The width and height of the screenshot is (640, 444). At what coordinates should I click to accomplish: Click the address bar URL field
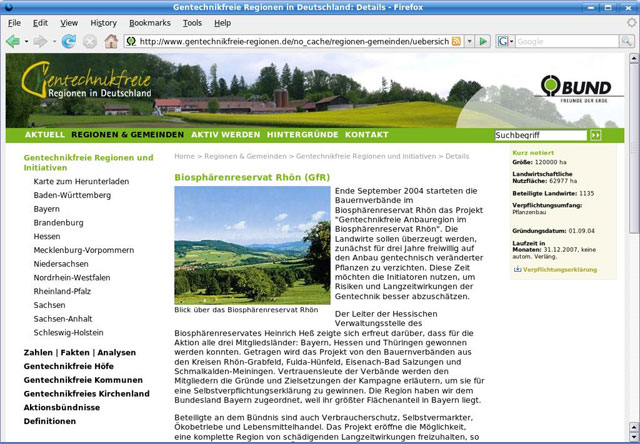pos(294,41)
